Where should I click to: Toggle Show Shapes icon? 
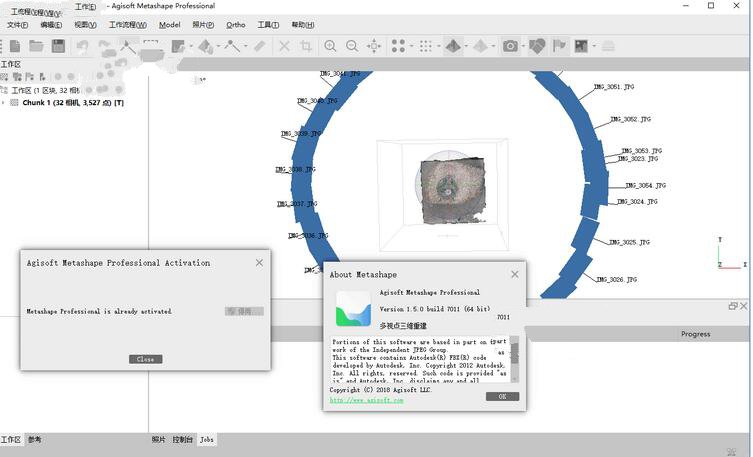click(x=537, y=46)
